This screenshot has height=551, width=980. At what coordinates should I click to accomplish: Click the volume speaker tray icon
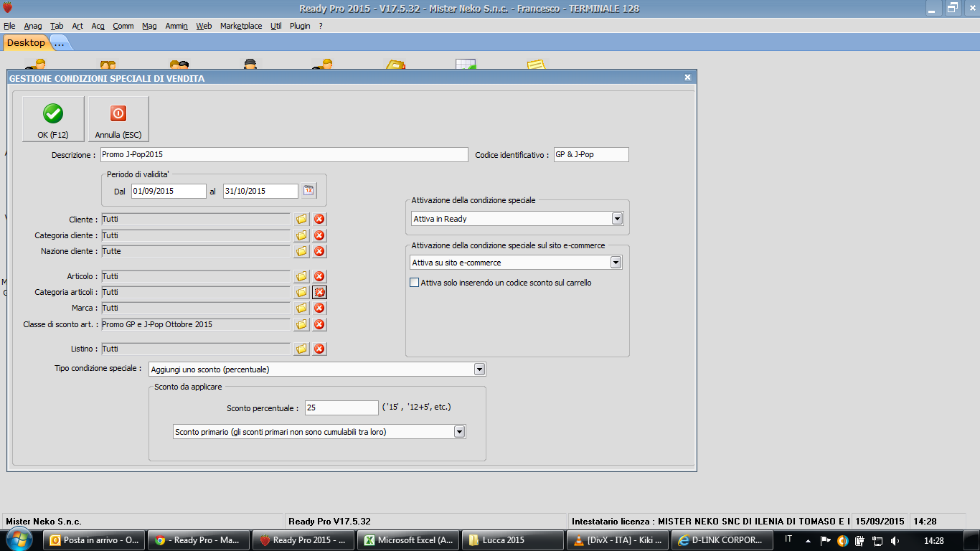point(895,540)
